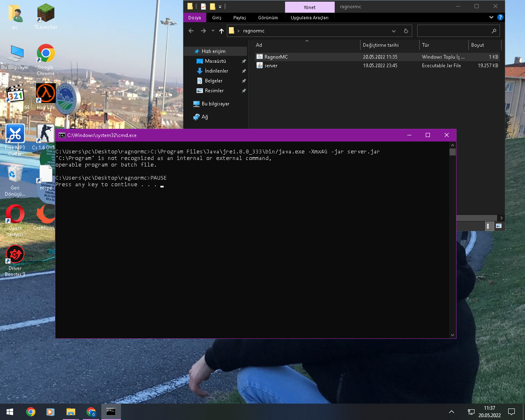
Task: Launch Opera tarayıcı browser shortcut
Action: point(15,220)
